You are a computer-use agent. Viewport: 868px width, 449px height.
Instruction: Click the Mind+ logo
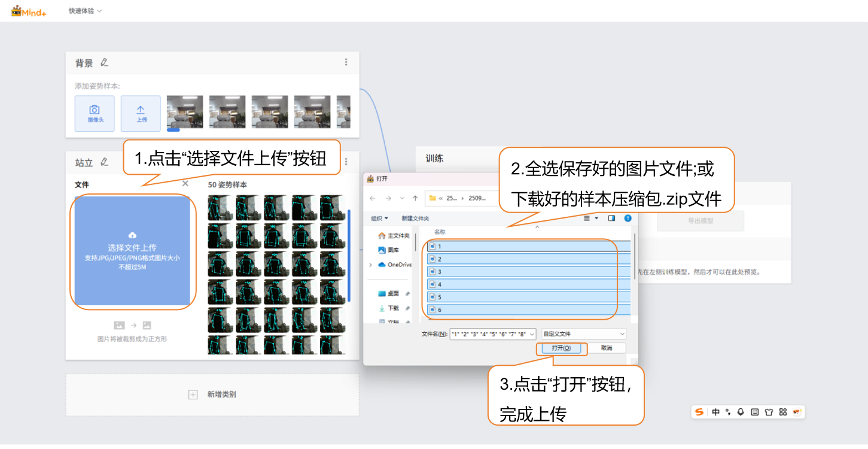[x=29, y=11]
